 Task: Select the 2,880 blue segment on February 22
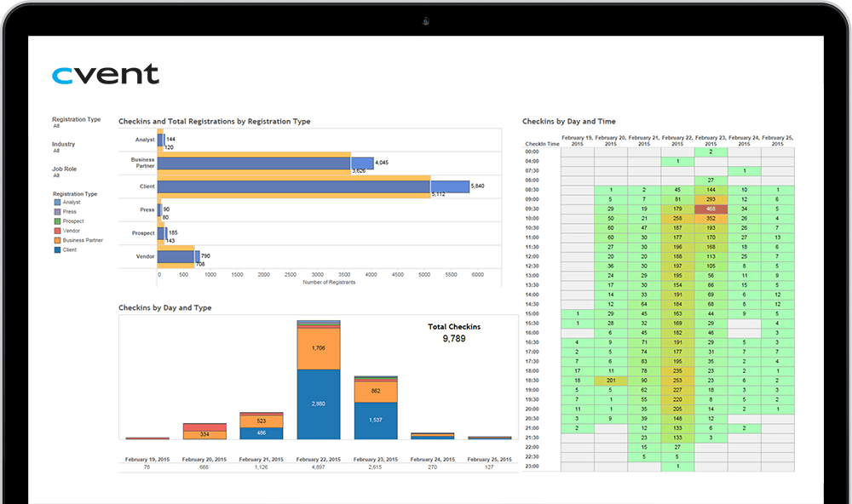318,404
